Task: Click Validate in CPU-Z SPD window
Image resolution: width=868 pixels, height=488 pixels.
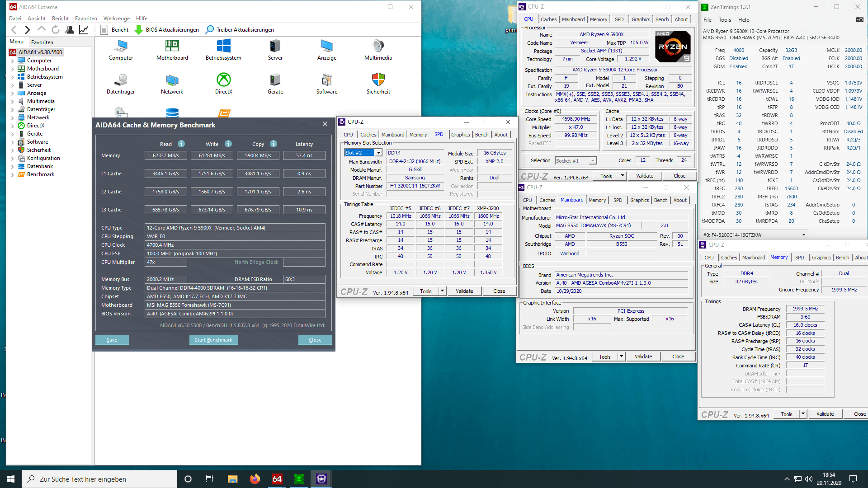Action: [x=464, y=291]
